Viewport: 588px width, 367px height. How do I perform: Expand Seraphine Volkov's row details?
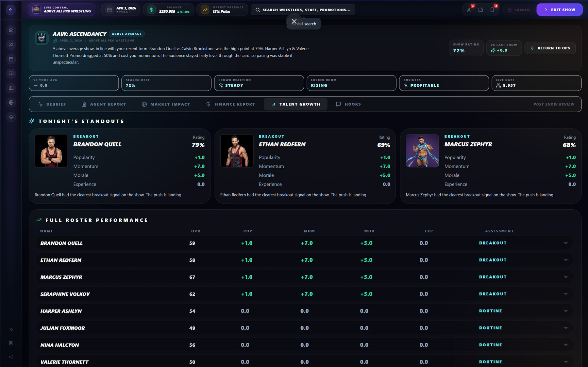tap(566, 294)
